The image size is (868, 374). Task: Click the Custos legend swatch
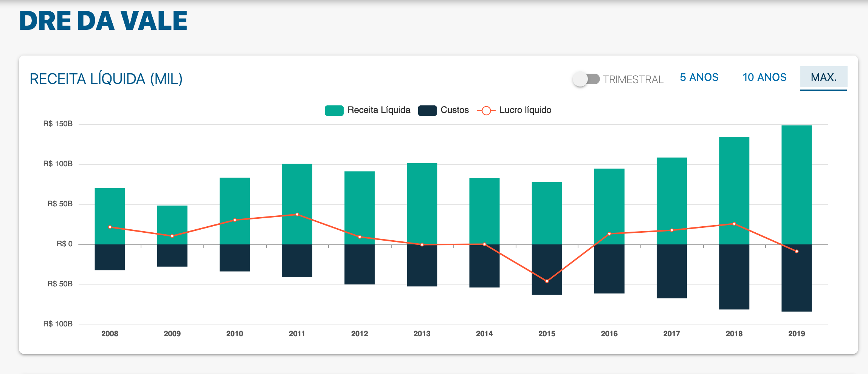428,110
